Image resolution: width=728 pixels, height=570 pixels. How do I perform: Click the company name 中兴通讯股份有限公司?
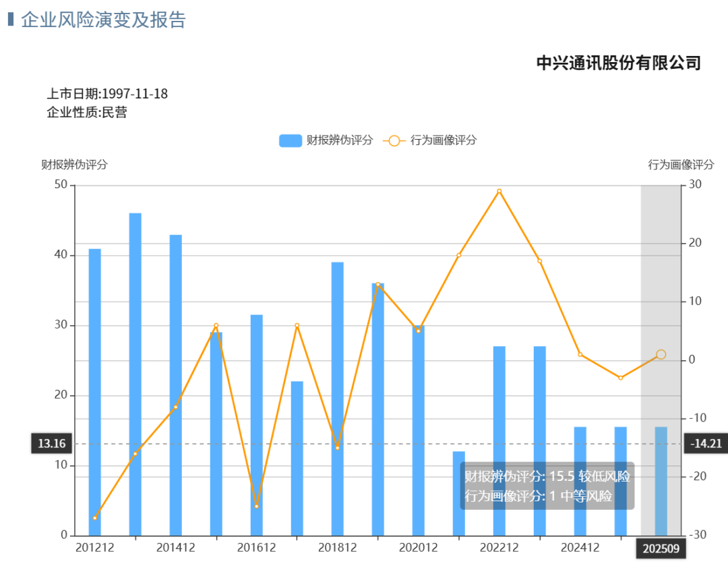click(618, 63)
